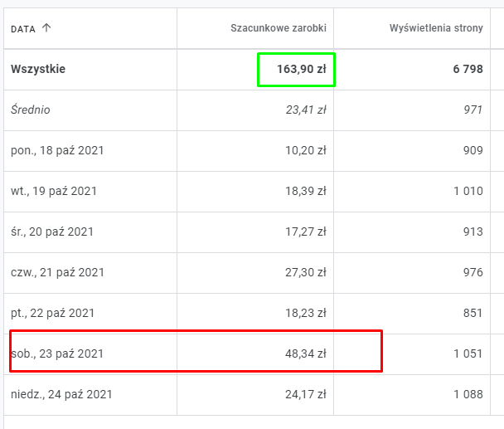Click the 1 010 page views cell
This screenshot has height=429, width=504.
[468, 191]
